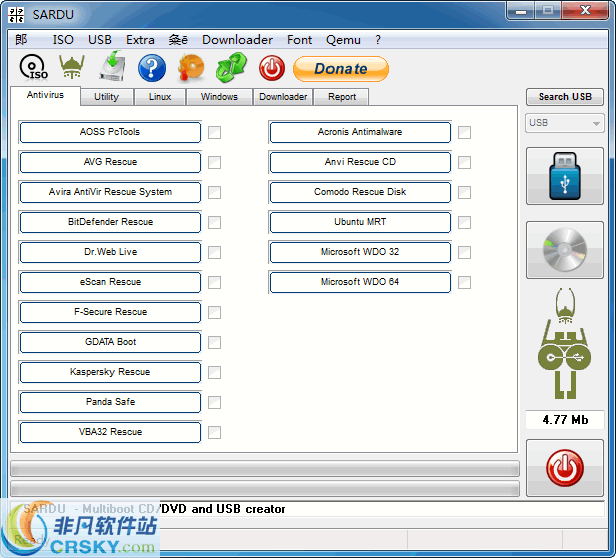This screenshot has height=558, width=616.
Task: Tick the Avira AntiVir Rescue System checkbox
Action: 214,193
